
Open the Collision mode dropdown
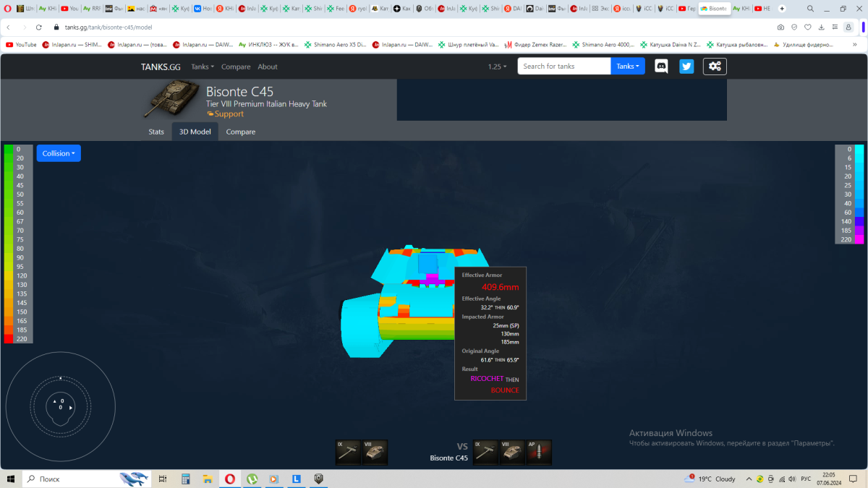(59, 153)
